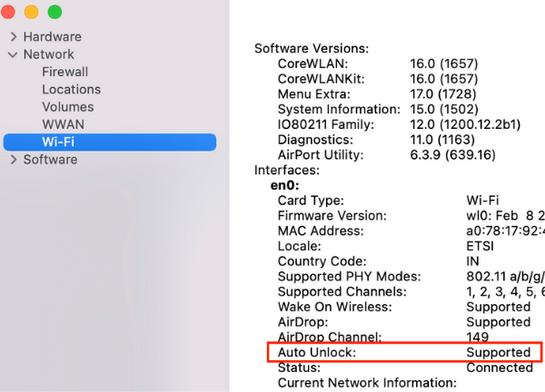Open Firewall under Network
The image size is (545, 392).
[x=65, y=72]
